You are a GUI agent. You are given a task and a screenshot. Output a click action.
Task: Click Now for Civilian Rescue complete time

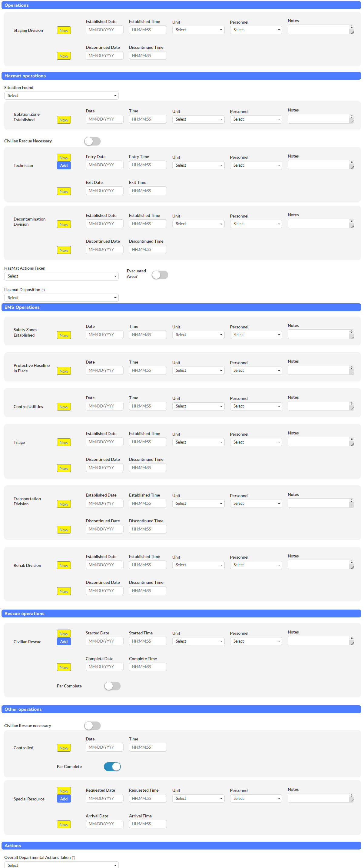[x=64, y=667]
